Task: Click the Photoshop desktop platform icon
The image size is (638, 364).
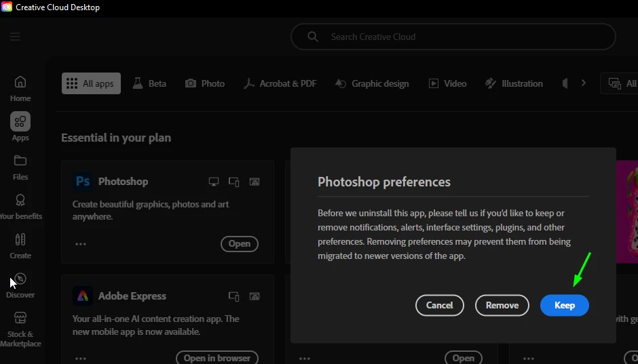Action: tap(214, 182)
